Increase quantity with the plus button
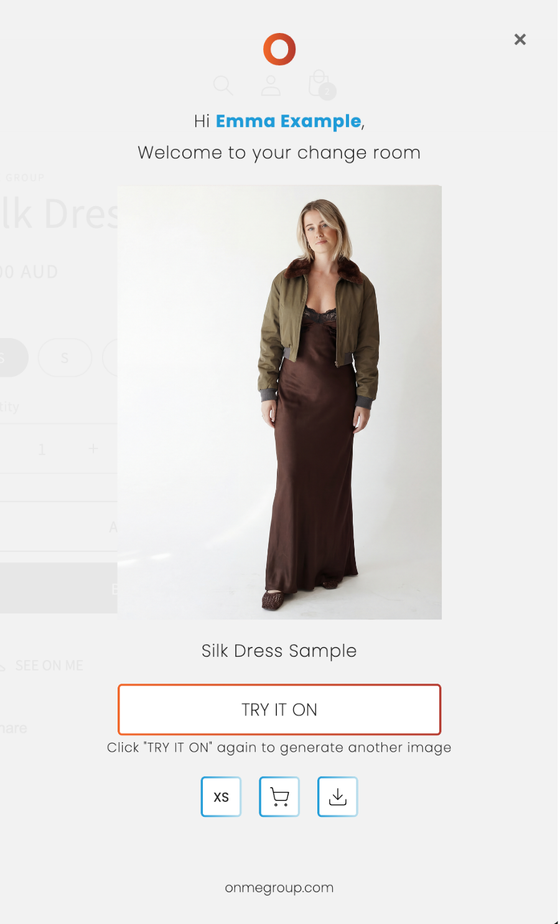Image resolution: width=560 pixels, height=924 pixels. pyautogui.click(x=93, y=448)
